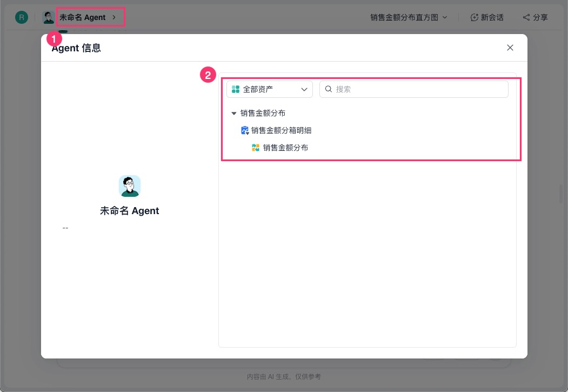Click the page scrollbar at right edge
Viewport: 568px width, 392px height.
point(562,194)
